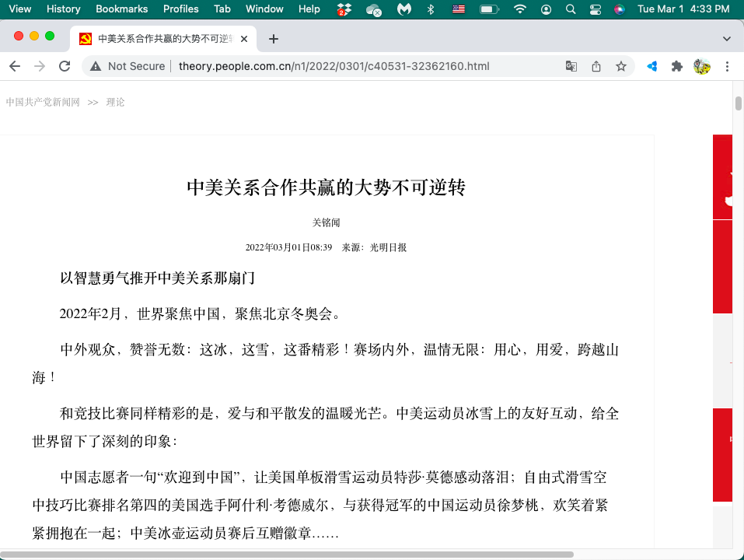This screenshot has height=560, width=744.
Task: Click the 理论 breadcrumb link
Action: [x=115, y=102]
